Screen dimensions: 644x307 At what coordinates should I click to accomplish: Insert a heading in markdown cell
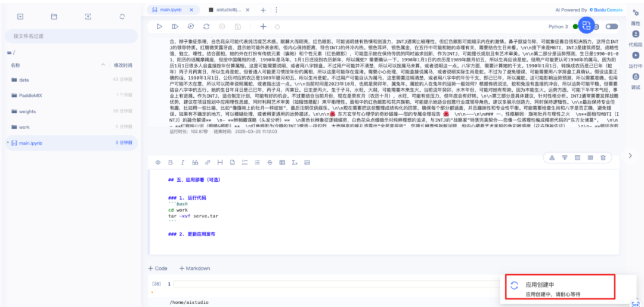pyautogui.click(x=219, y=163)
